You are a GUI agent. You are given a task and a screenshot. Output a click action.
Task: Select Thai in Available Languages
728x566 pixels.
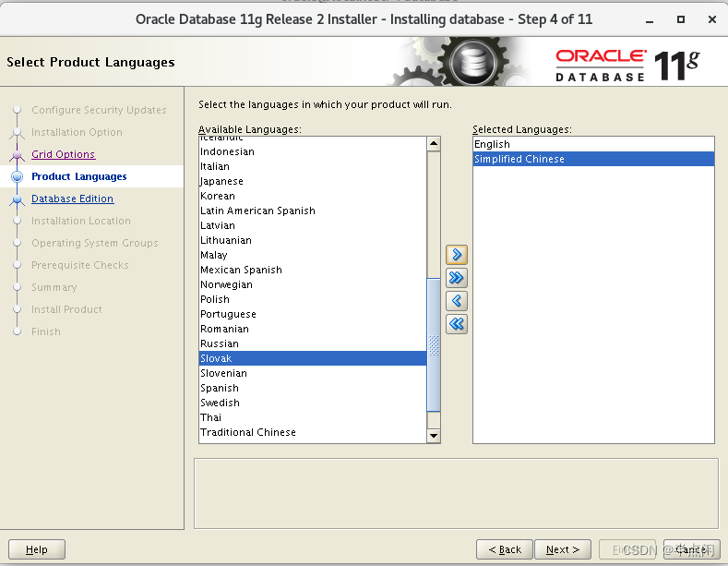(313, 417)
